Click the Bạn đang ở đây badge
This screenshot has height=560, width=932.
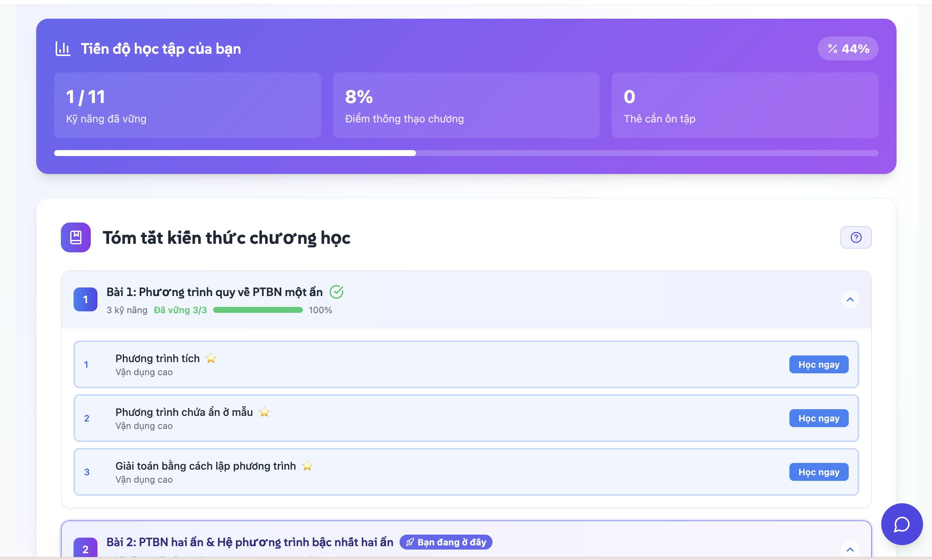pyautogui.click(x=445, y=542)
